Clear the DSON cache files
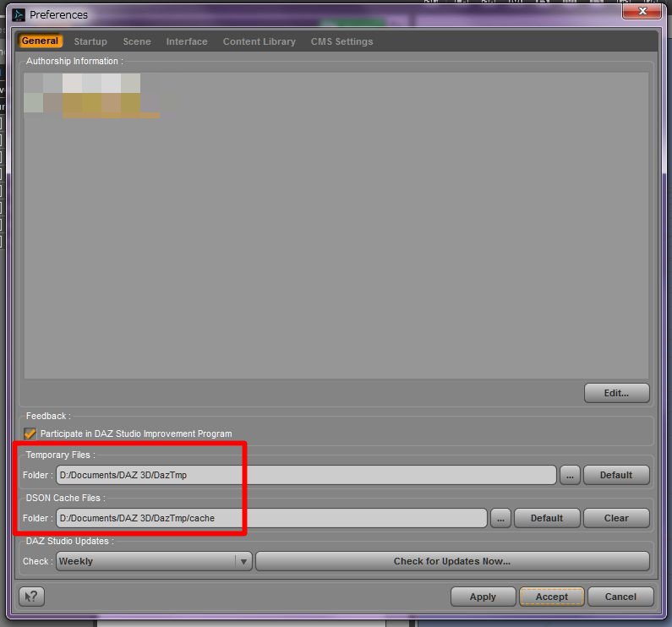 point(616,518)
